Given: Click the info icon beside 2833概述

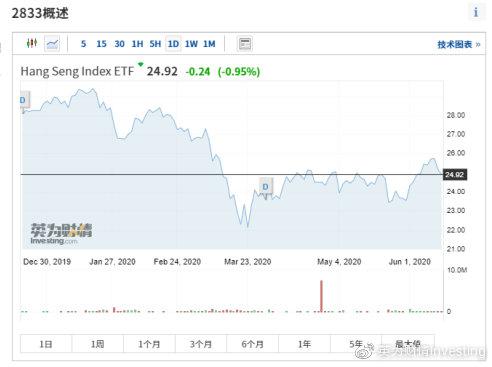Looking at the screenshot, I should click(476, 12).
